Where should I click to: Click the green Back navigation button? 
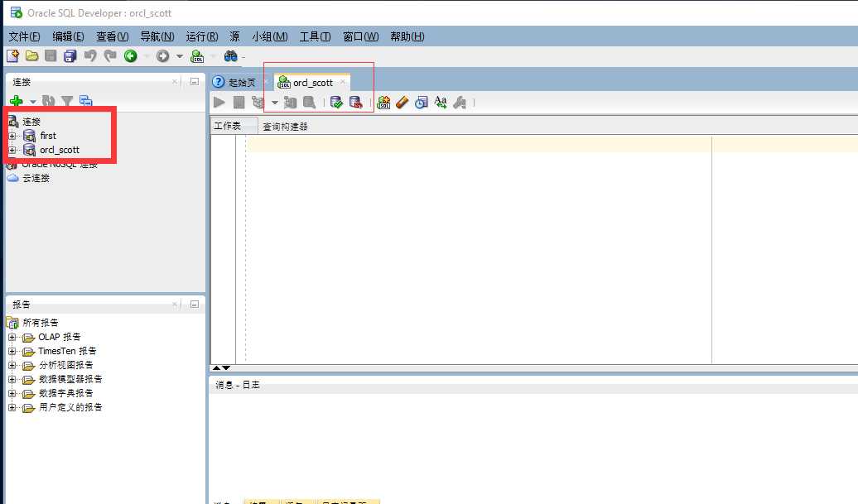pyautogui.click(x=130, y=55)
